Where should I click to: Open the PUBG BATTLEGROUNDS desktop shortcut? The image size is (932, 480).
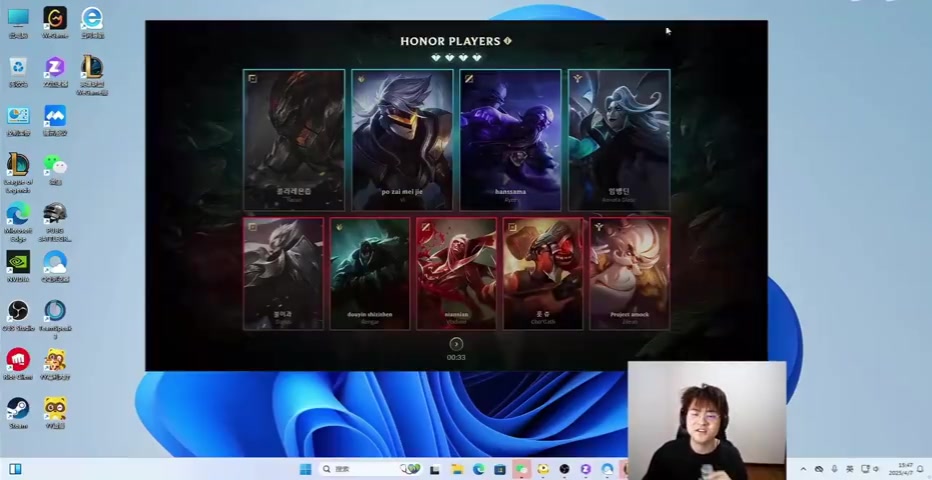[55, 215]
